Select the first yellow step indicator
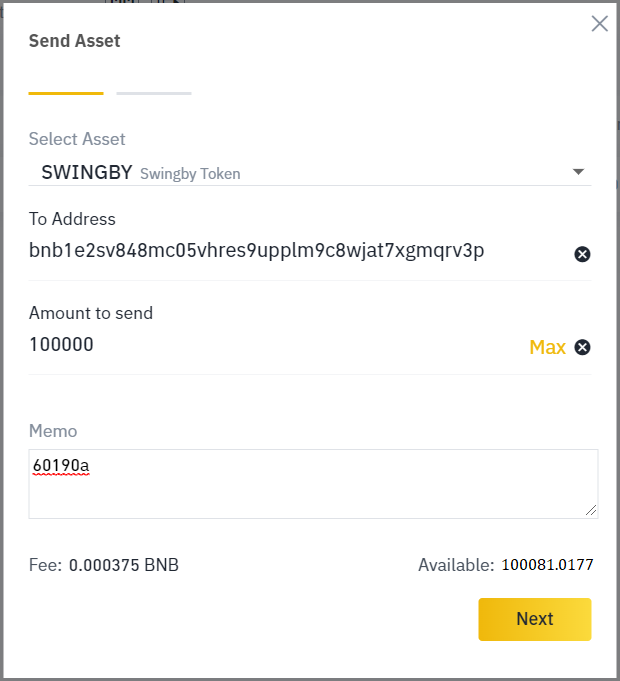 (x=66, y=93)
